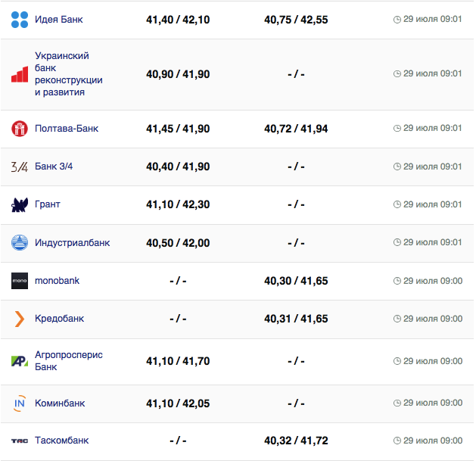The width and height of the screenshot is (476, 461).
Task: Click the Грант bank logo icon
Action: click(20, 204)
